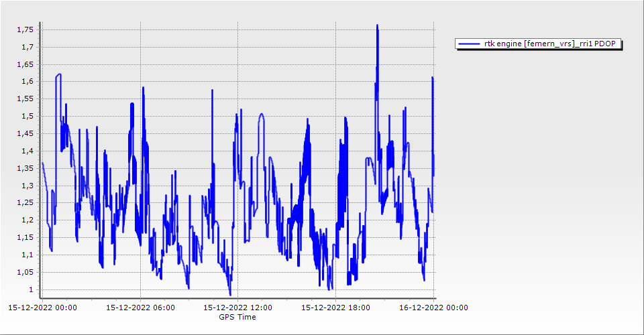
Task: Pick the 1,3 label on y-axis
Action: tap(29, 186)
